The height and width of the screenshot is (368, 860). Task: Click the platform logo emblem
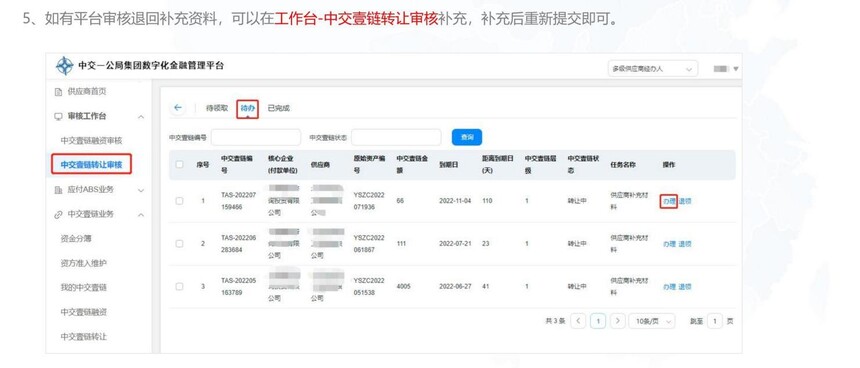(x=65, y=66)
